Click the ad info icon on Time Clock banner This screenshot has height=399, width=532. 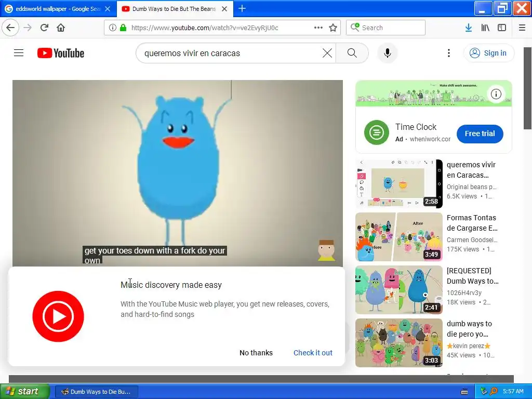point(496,94)
